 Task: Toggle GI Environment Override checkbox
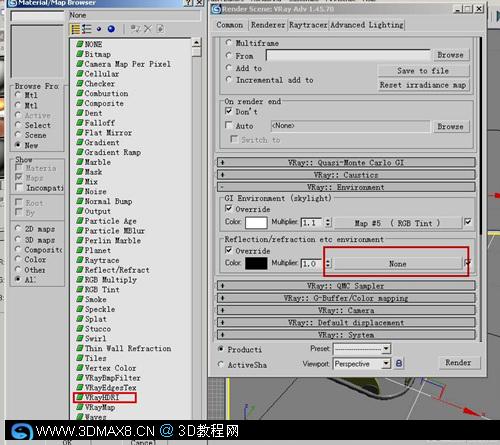229,209
